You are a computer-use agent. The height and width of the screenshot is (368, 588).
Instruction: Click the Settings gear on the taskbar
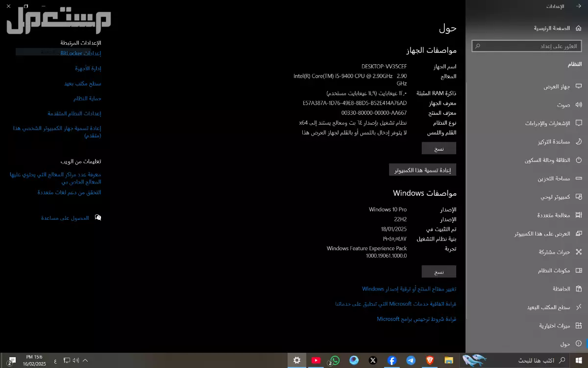pyautogui.click(x=297, y=360)
